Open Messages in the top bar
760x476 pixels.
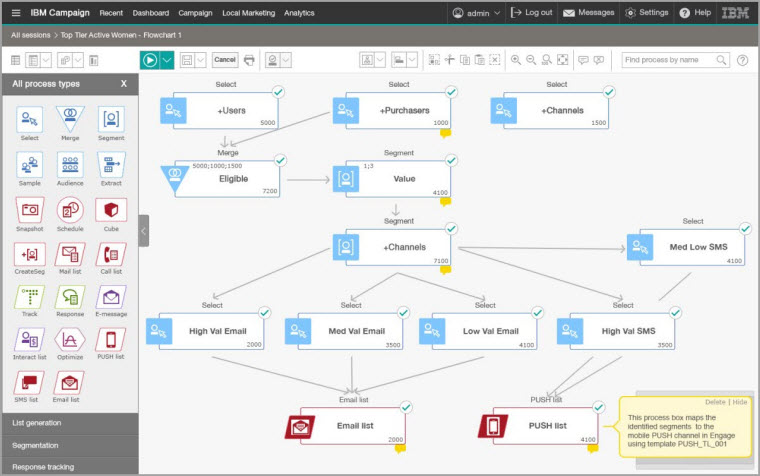click(588, 13)
